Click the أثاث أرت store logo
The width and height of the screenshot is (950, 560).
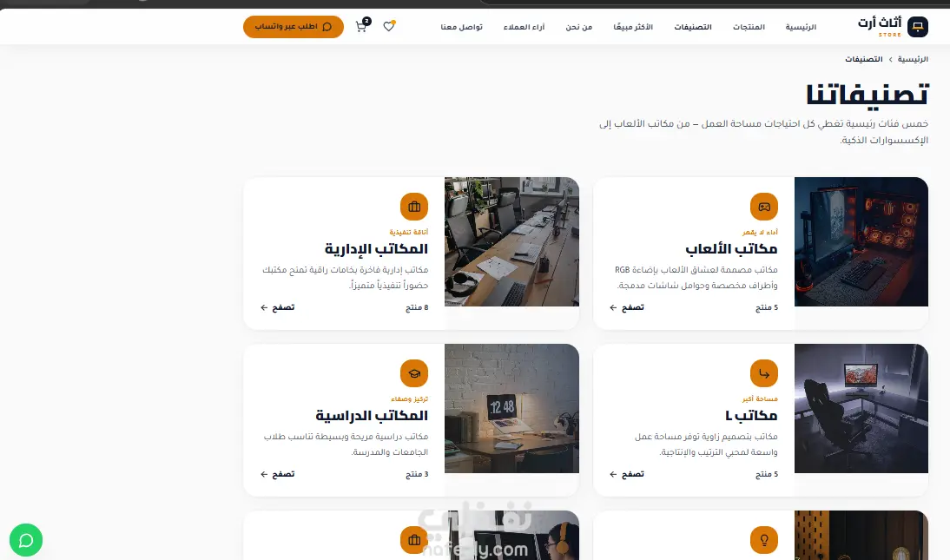(893, 26)
